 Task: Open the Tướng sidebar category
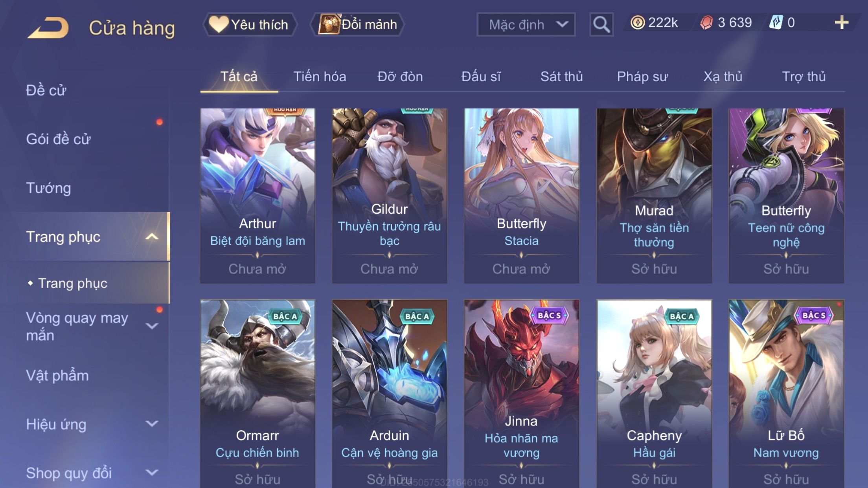[48, 188]
